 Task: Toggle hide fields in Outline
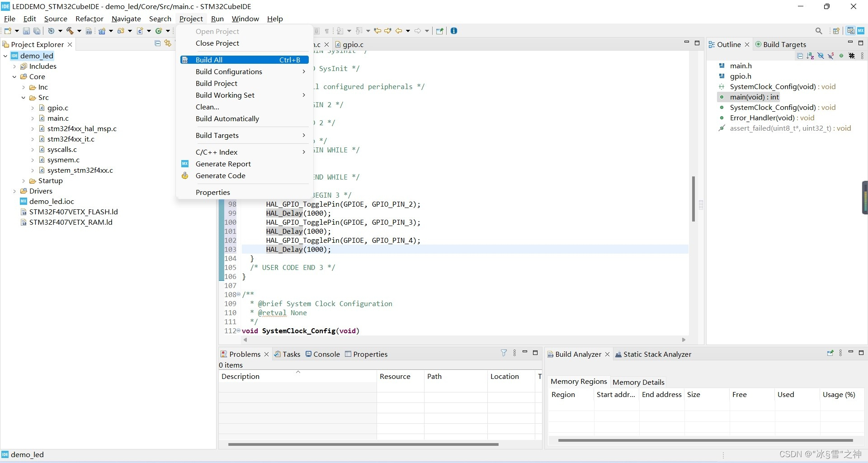click(x=821, y=56)
